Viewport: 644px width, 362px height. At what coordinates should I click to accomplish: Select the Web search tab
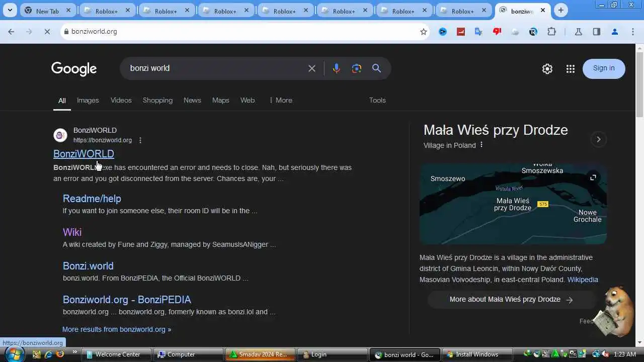(248, 100)
